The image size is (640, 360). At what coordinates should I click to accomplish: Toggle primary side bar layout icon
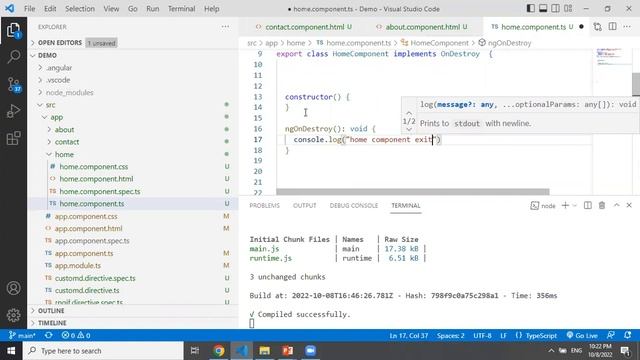tap(530, 9)
